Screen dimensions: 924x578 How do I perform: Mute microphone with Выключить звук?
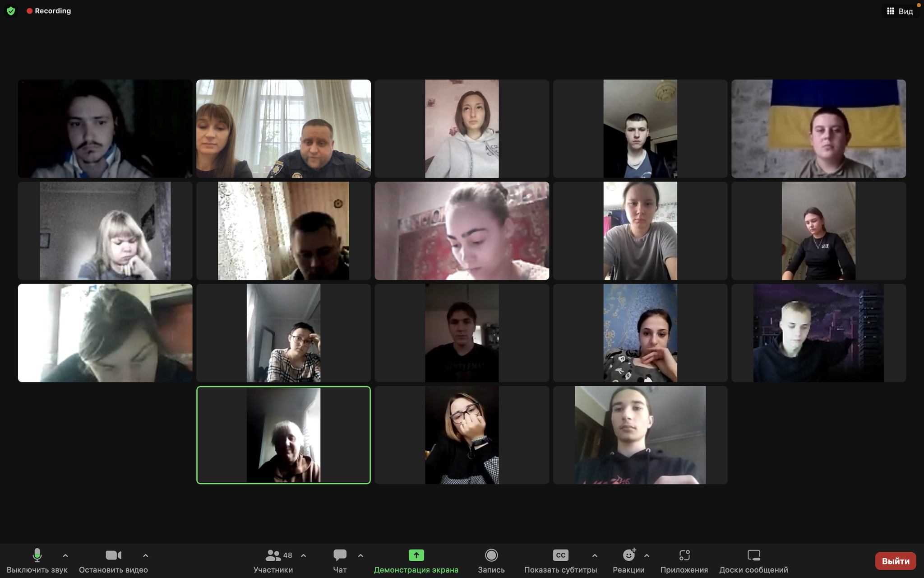point(37,561)
